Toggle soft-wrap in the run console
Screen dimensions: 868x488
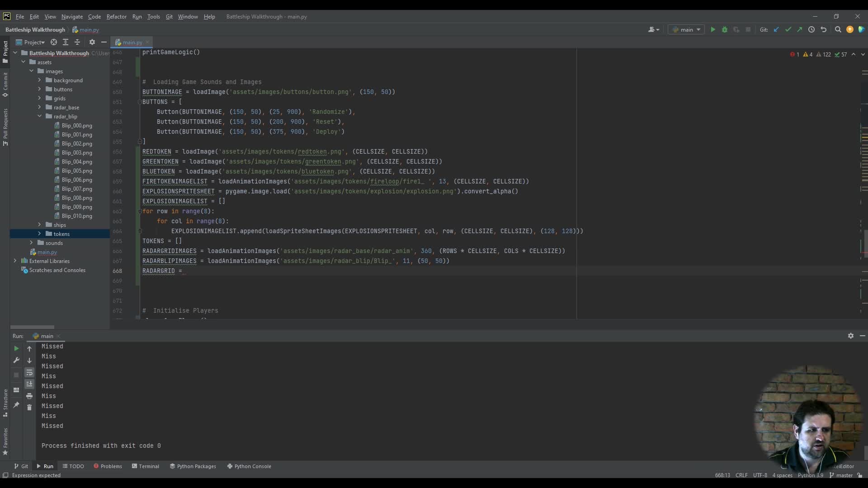[29, 373]
